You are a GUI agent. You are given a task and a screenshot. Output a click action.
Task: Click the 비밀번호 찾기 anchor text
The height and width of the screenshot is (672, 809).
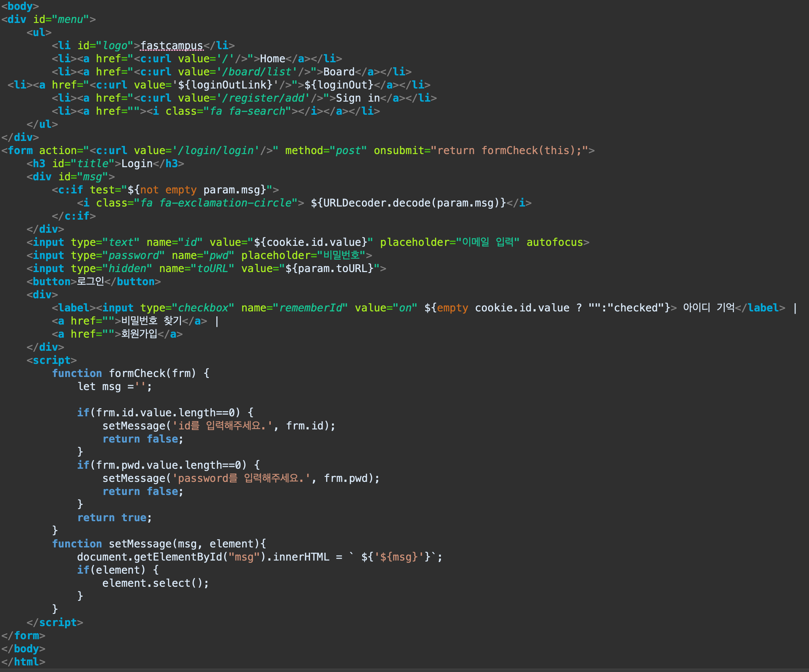[151, 321]
